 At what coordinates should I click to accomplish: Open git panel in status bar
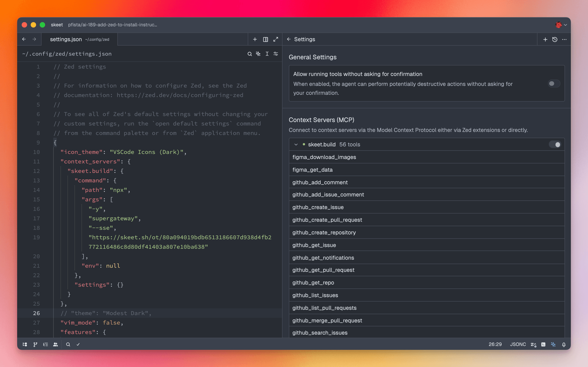35,344
